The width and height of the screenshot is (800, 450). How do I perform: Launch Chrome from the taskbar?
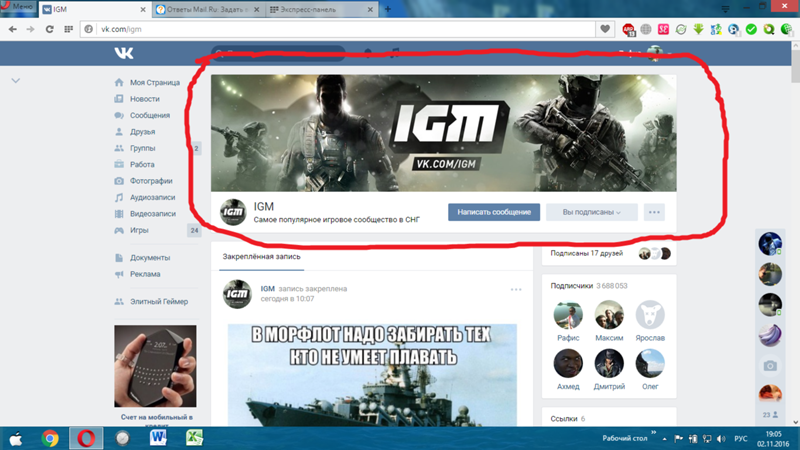[50, 438]
